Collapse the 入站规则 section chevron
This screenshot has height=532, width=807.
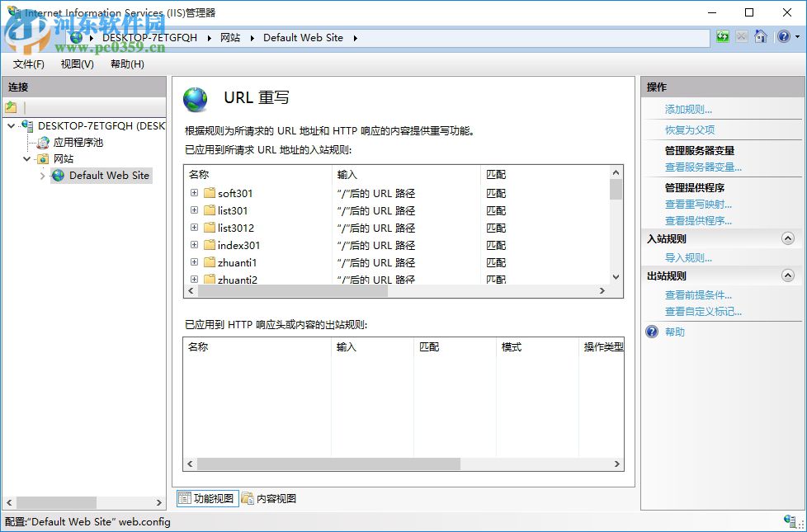[790, 239]
